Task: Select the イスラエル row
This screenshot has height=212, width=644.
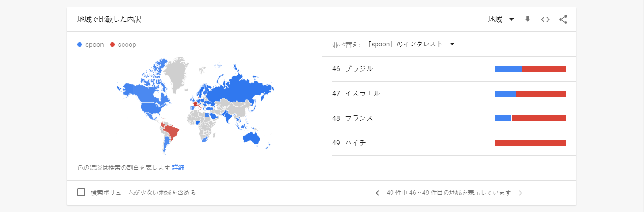Action: coord(362,93)
